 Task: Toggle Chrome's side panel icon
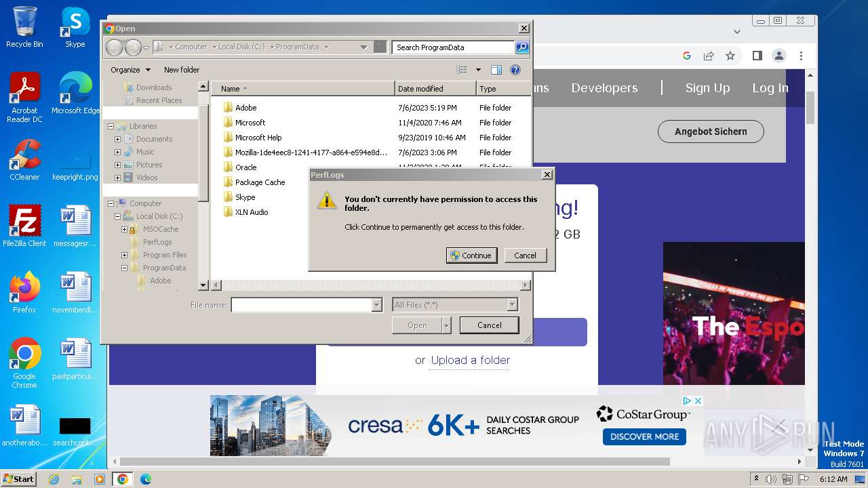(757, 56)
